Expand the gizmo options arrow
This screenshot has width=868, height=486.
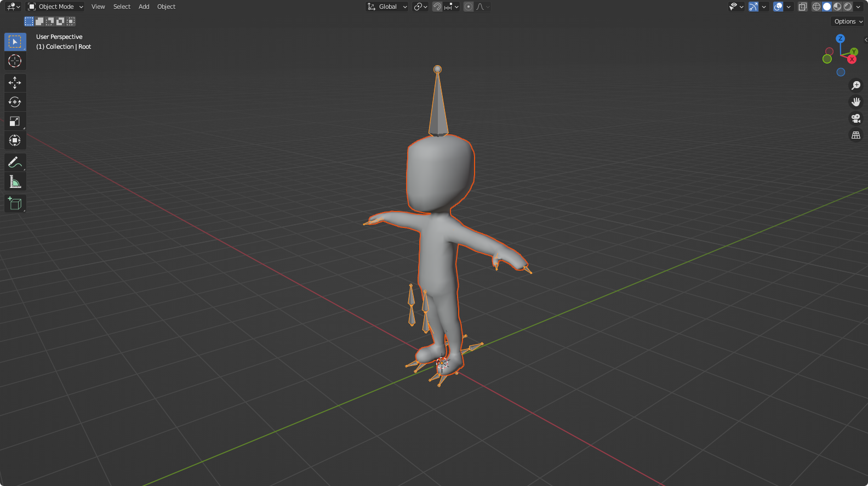click(764, 7)
